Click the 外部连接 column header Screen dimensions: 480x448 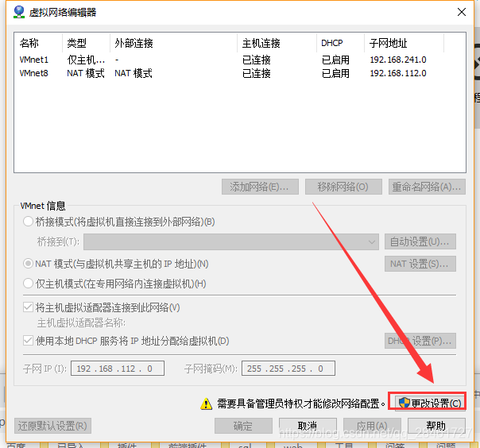coord(173,43)
